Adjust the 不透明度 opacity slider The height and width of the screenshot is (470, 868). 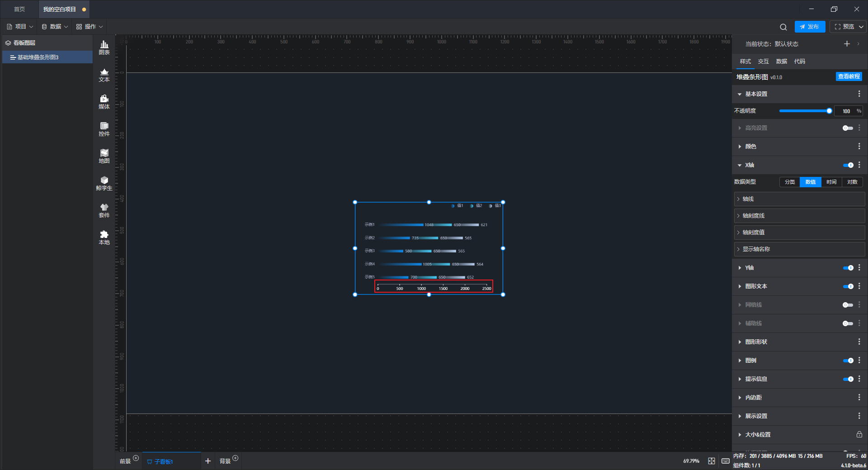tap(805, 111)
